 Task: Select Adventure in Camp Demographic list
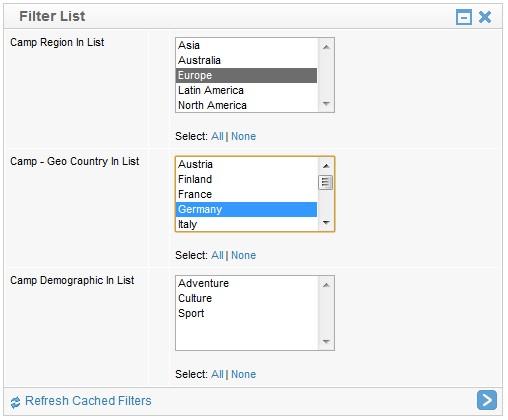click(x=246, y=283)
